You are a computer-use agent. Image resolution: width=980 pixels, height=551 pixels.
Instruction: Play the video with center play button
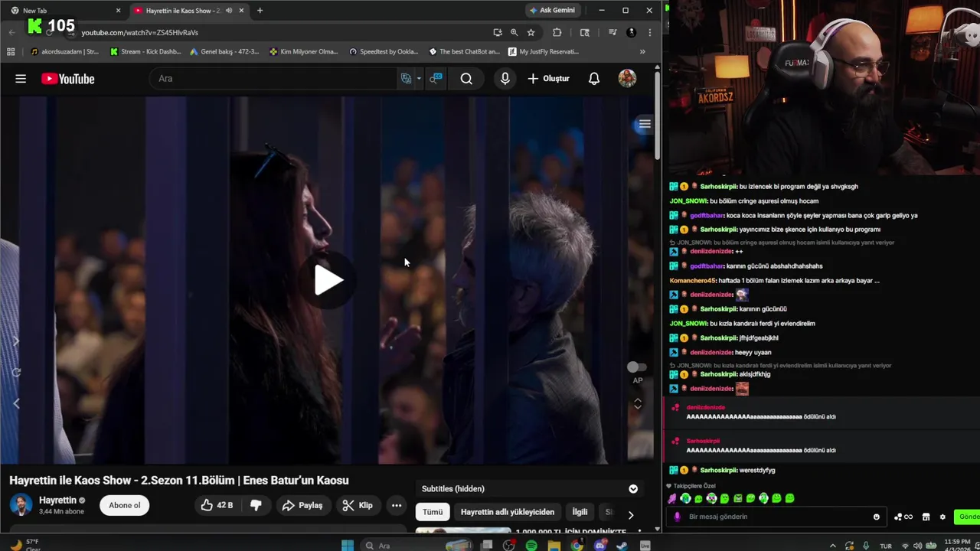(329, 280)
